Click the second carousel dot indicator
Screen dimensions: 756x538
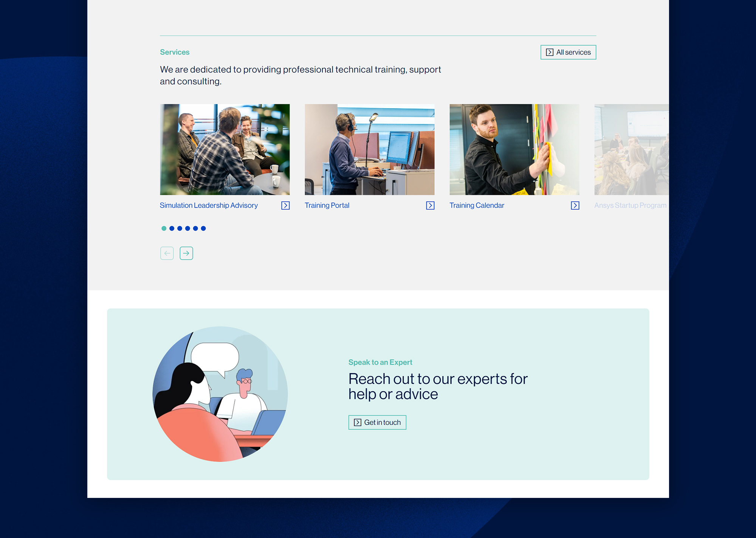(172, 228)
